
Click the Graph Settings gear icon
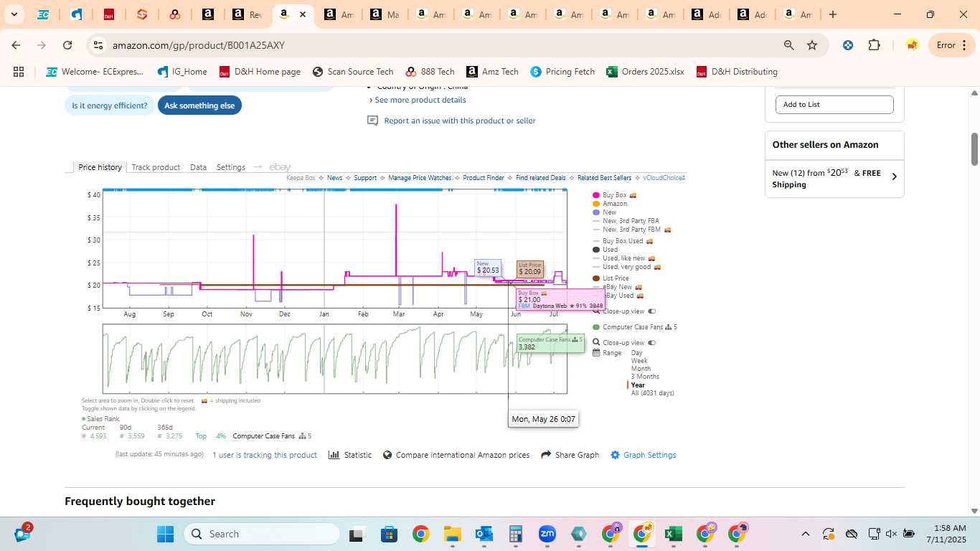click(x=615, y=455)
